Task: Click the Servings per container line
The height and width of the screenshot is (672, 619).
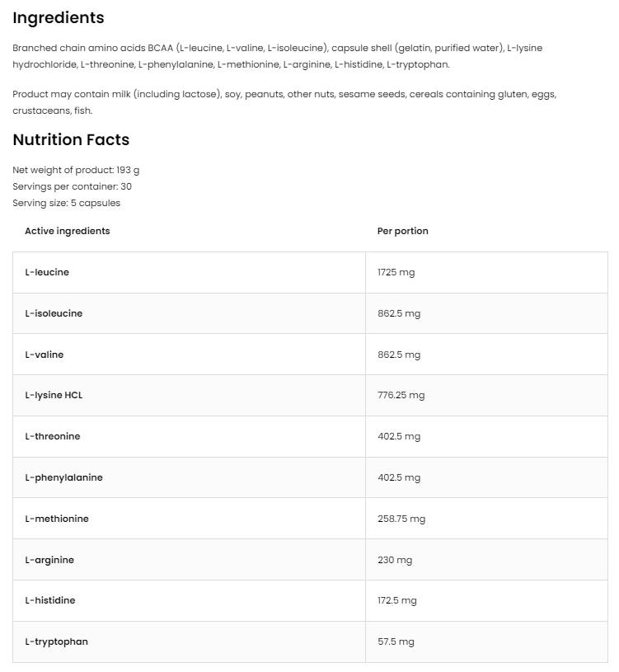Action: (x=72, y=186)
